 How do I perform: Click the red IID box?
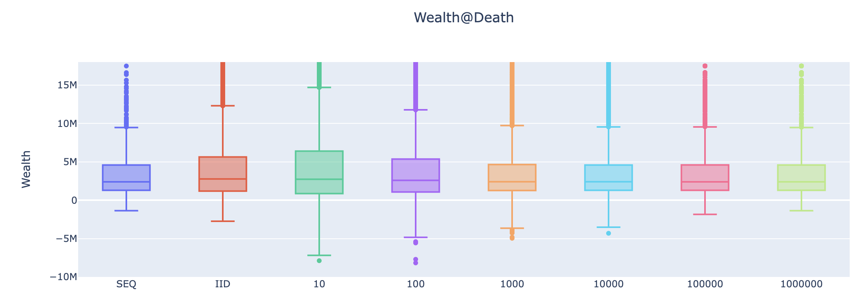point(223,174)
